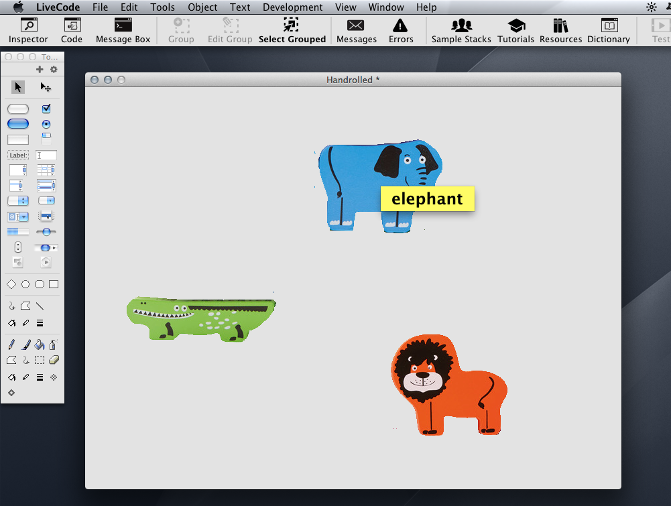This screenshot has height=506, width=671.
Task: Select the paint bucket tool
Action: click(x=39, y=344)
